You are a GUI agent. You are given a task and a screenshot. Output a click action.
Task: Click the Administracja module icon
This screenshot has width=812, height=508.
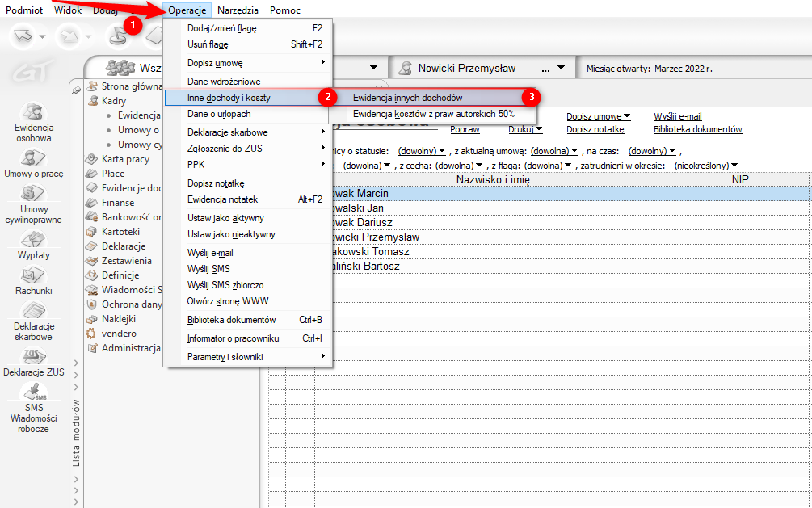click(92, 348)
